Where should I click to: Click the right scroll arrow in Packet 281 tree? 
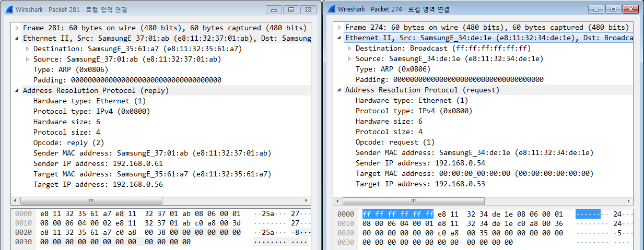click(x=307, y=200)
